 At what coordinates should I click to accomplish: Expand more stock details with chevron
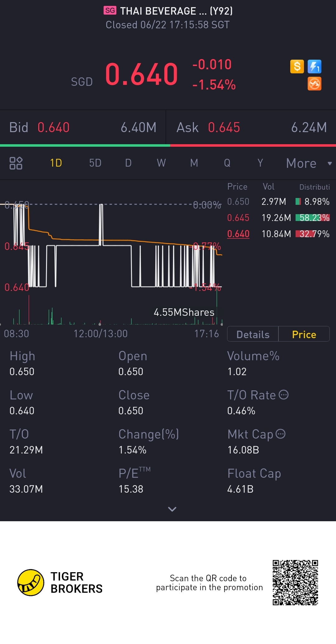point(172,509)
